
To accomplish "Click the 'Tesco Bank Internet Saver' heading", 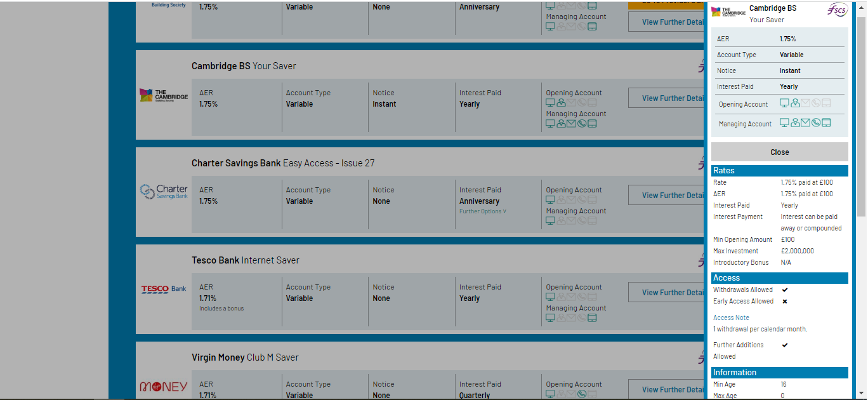I will pyautogui.click(x=246, y=260).
